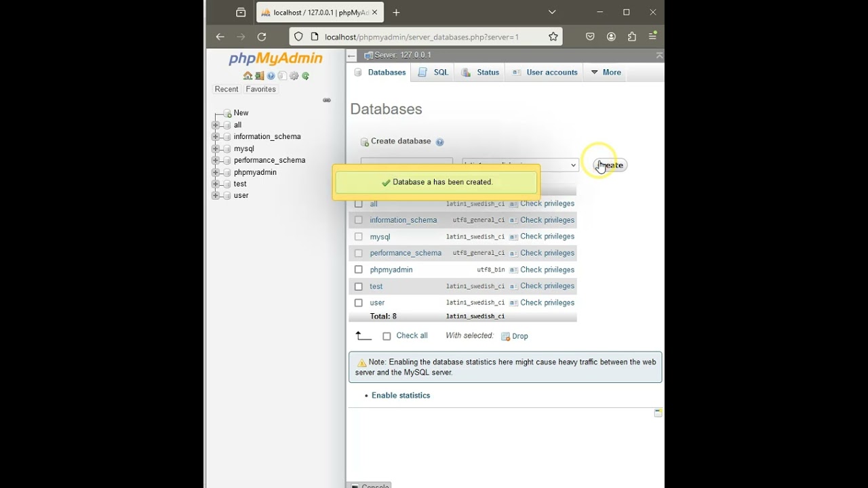The image size is (868, 488).
Task: Expand the information_schema tree node
Action: (x=216, y=137)
